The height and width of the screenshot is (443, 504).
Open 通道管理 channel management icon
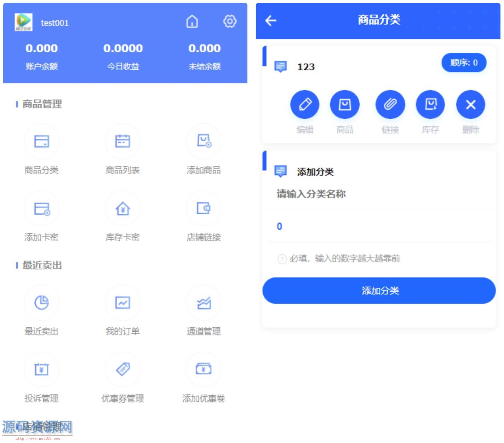[x=204, y=302]
